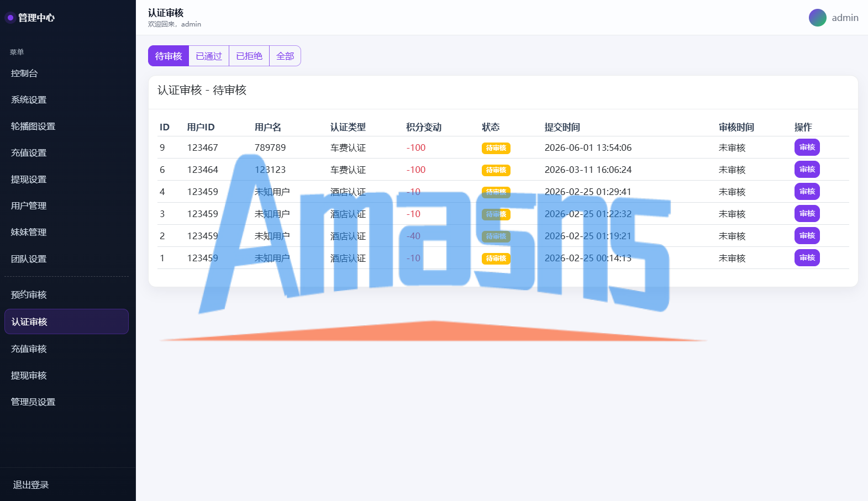Switch to the 已拒绝 tab

point(249,56)
